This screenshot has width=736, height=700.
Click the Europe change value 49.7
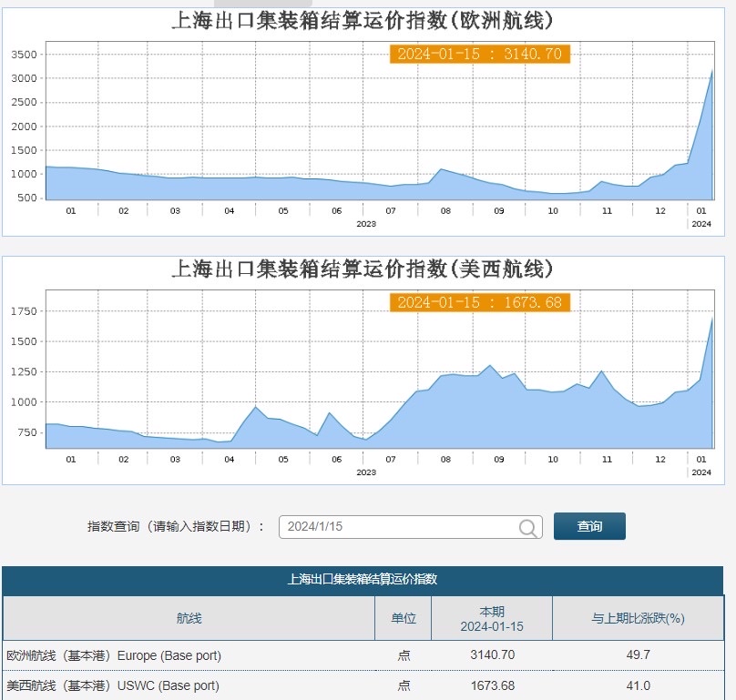[x=638, y=654]
